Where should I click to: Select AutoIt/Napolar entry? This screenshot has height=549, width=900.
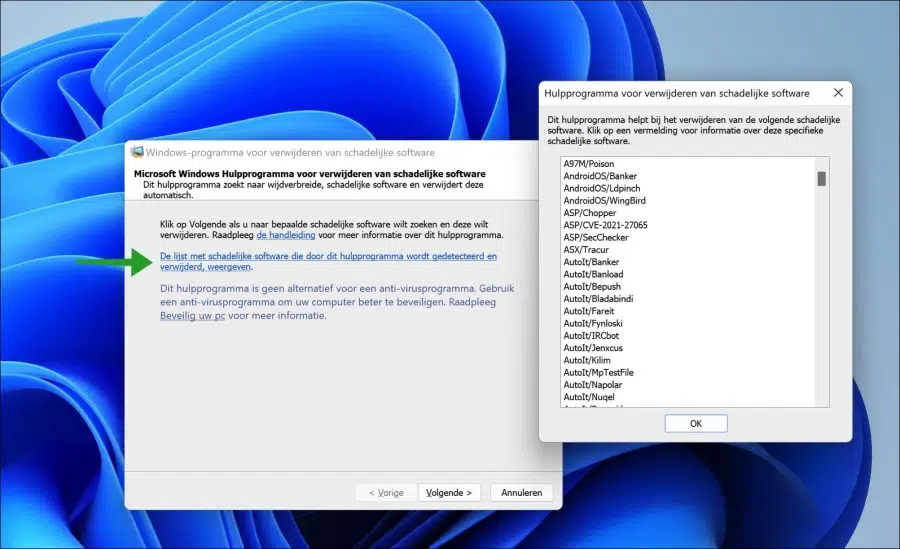(x=592, y=385)
